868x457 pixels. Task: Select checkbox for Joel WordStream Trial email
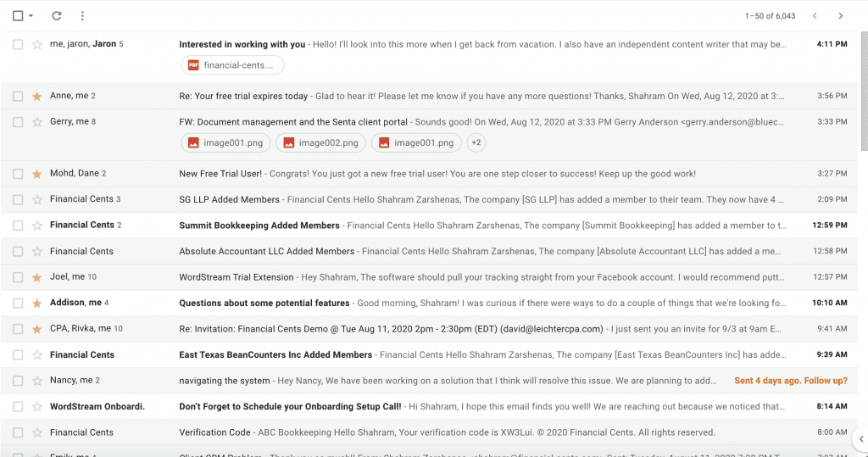pyautogui.click(x=18, y=277)
